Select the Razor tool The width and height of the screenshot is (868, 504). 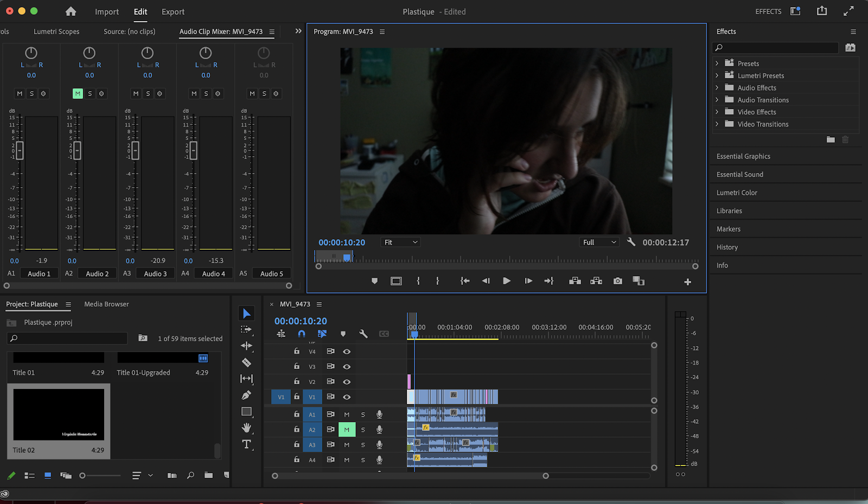(246, 362)
